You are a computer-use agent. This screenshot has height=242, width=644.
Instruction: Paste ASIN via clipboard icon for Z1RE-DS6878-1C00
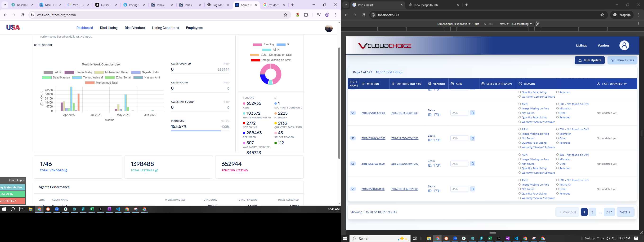point(473,189)
